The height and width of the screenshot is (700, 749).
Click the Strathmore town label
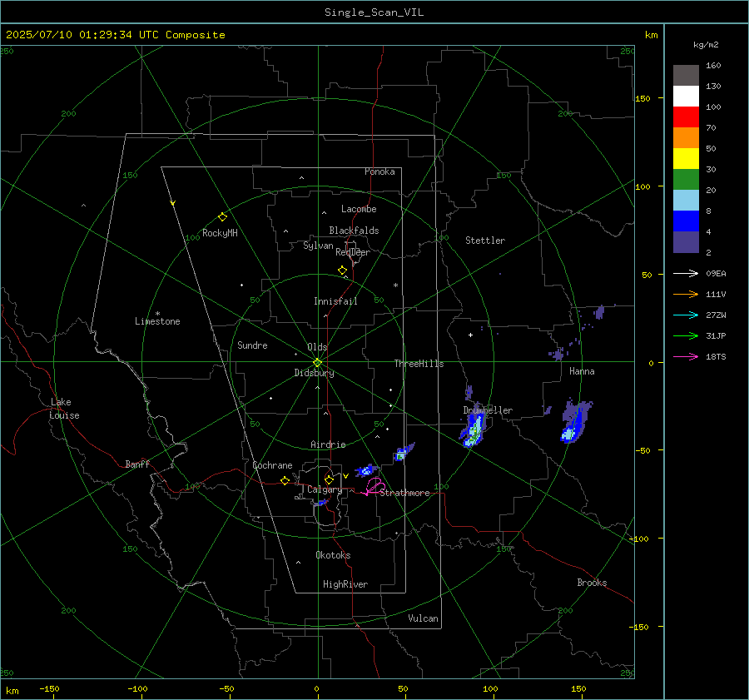(x=404, y=493)
